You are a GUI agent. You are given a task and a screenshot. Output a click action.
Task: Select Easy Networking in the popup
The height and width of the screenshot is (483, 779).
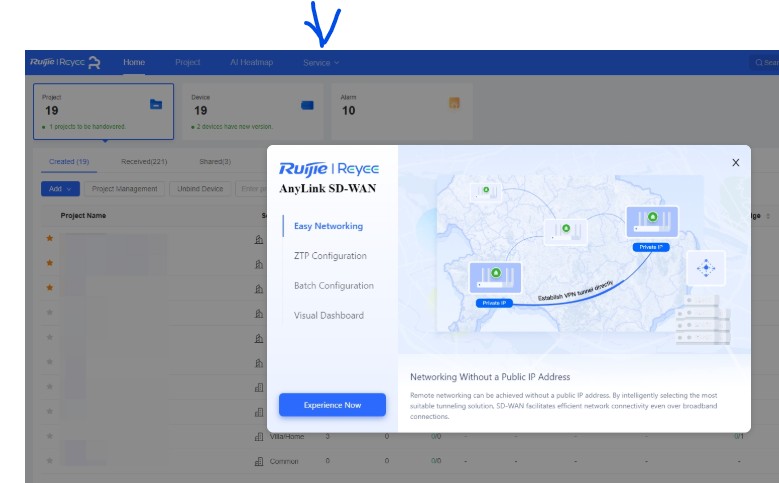(x=328, y=226)
